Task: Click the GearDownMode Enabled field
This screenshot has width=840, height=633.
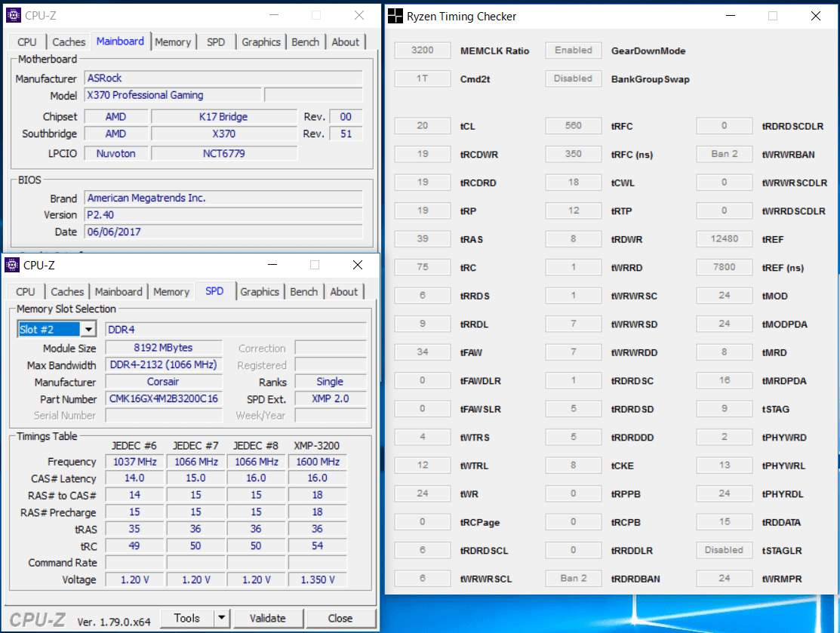Action: click(x=574, y=51)
